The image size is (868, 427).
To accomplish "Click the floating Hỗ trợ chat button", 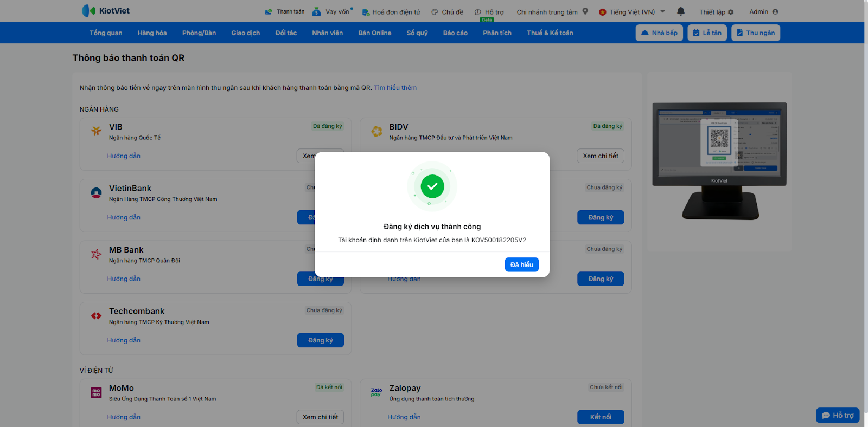I will pos(838,415).
